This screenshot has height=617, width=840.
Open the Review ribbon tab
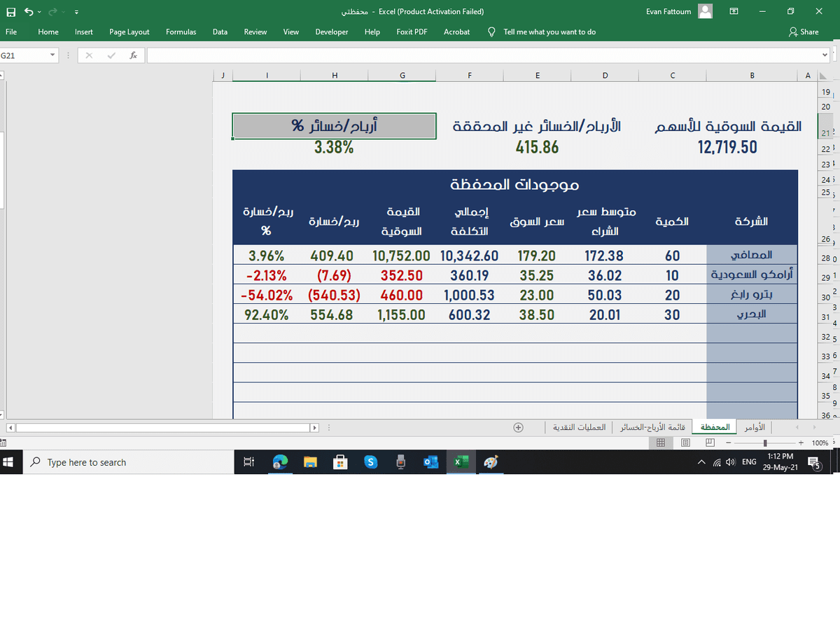click(255, 32)
